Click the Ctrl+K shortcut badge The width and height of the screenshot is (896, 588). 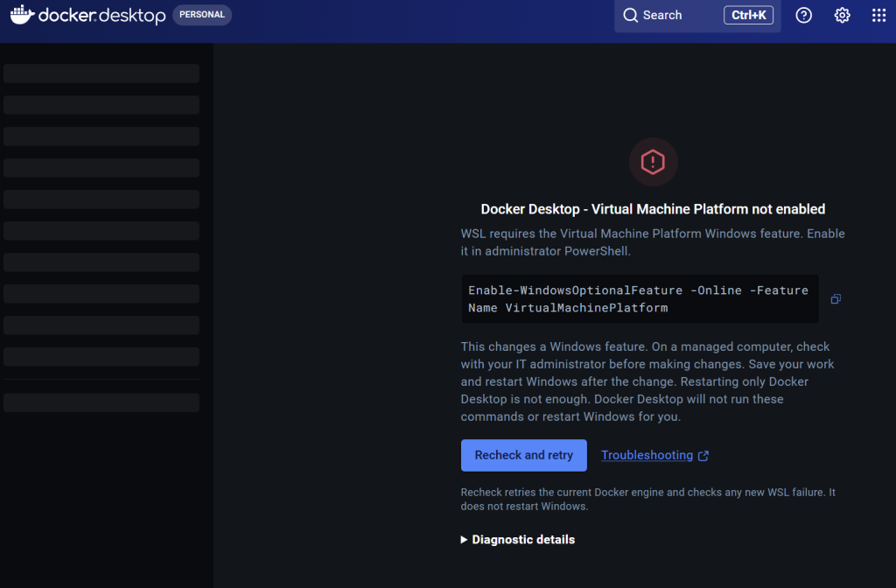click(x=748, y=16)
